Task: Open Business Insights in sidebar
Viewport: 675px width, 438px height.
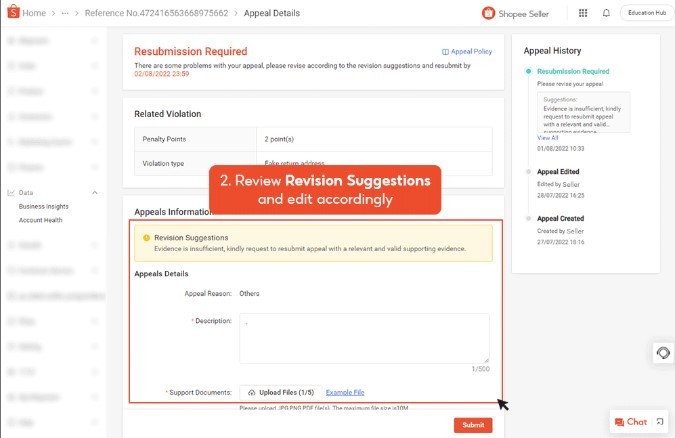Action: click(44, 206)
